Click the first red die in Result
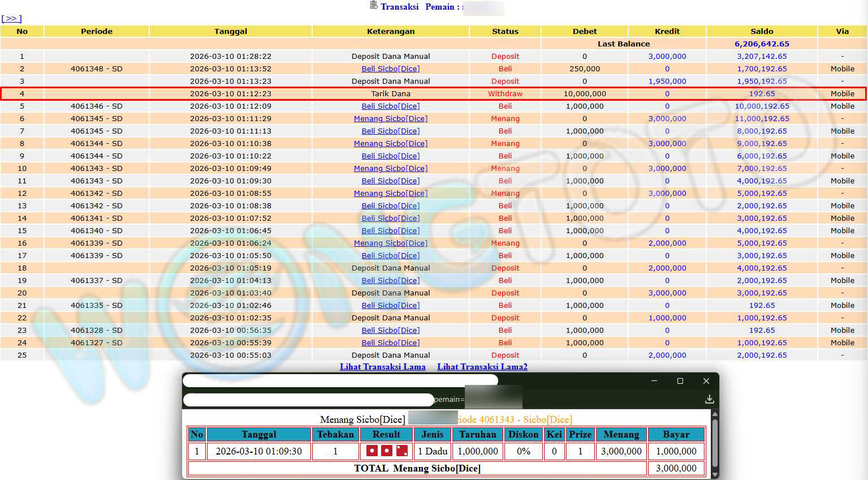 [372, 451]
